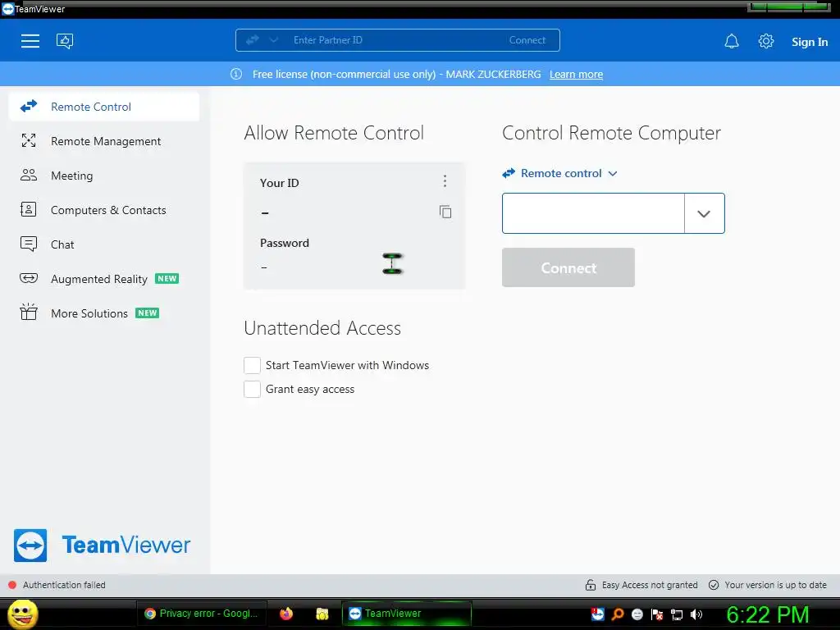840x630 pixels.
Task: Click the Remote Management expand icon
Action: [x=29, y=140]
